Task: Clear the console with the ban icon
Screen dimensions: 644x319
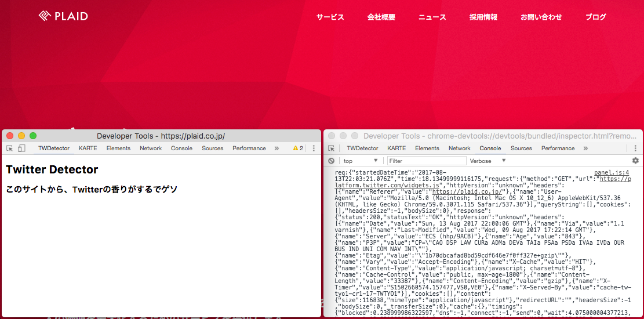Action: tap(332, 161)
